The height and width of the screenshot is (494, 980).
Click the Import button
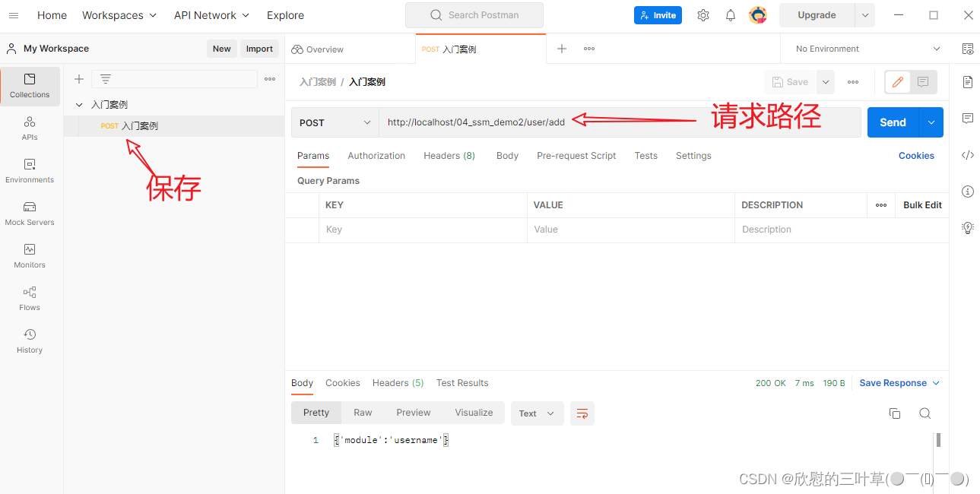[x=259, y=49]
